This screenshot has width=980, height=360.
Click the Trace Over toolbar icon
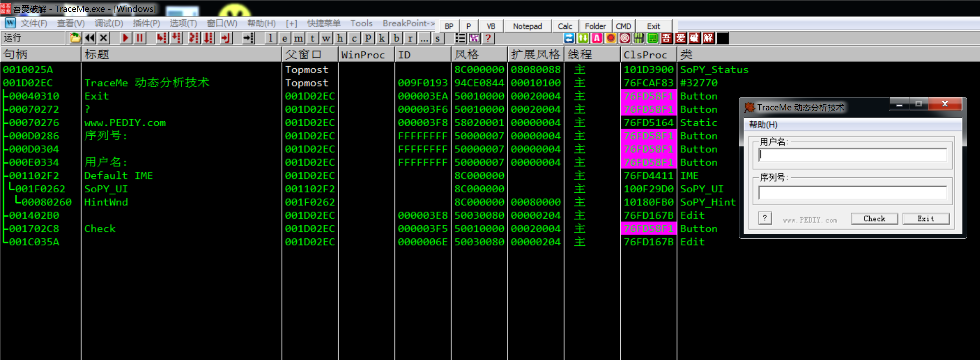[208, 38]
